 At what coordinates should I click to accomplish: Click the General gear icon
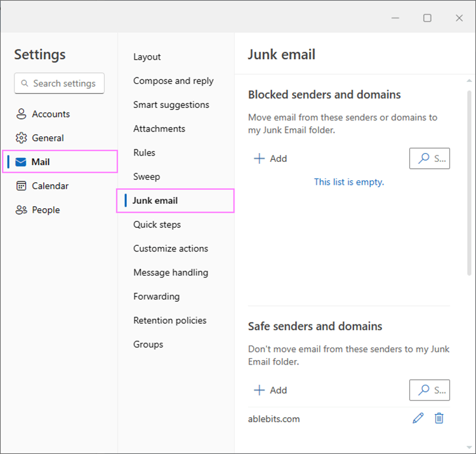pos(21,138)
